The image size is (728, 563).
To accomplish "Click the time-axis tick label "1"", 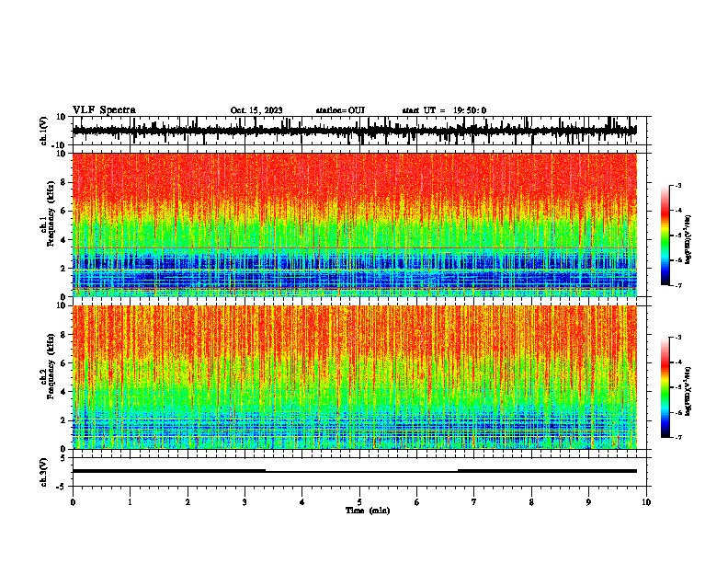I will point(130,502).
